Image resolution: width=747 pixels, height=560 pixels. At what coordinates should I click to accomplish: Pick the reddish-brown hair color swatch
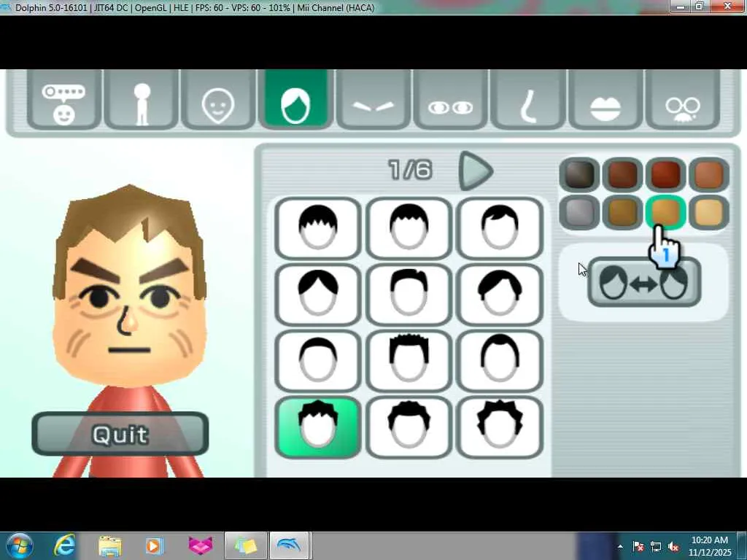click(665, 174)
